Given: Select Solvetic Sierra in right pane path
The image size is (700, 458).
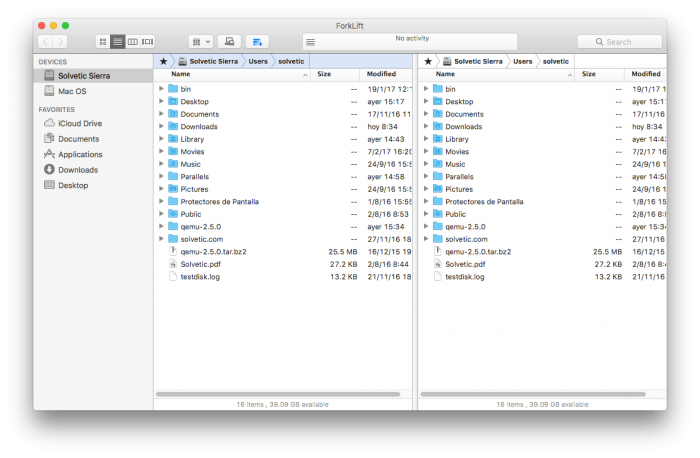Looking at the screenshot, I should pyautogui.click(x=473, y=62).
